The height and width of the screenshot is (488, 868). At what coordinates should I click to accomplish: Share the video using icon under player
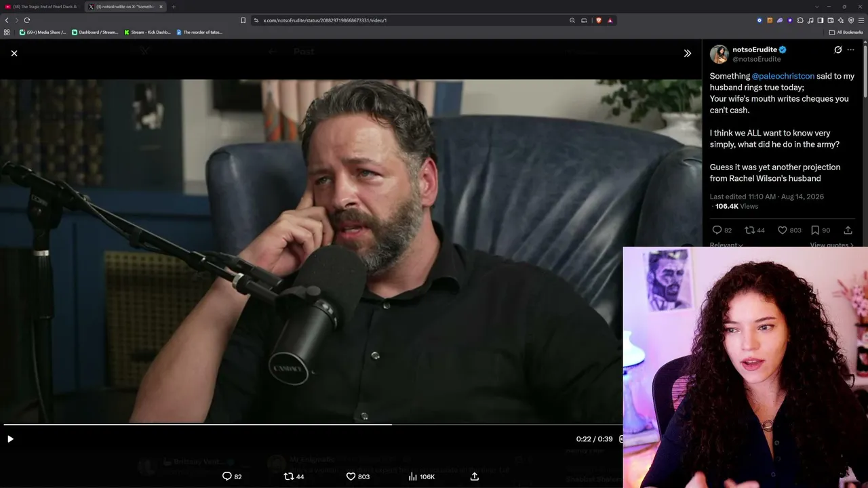(x=475, y=476)
